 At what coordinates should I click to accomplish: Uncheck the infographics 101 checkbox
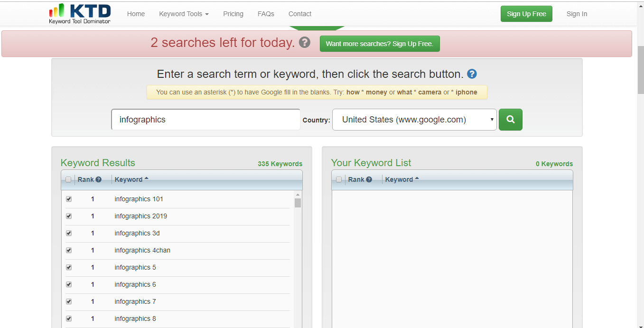pos(69,199)
